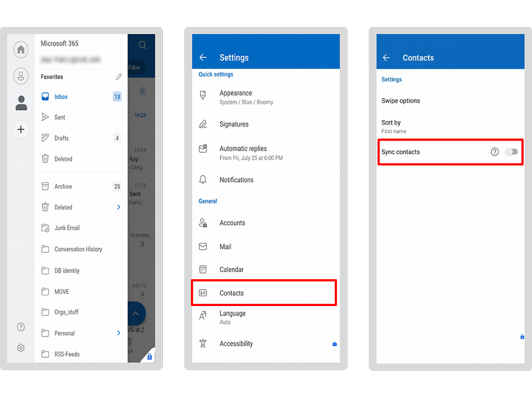Open the DB identity folder

81,270
